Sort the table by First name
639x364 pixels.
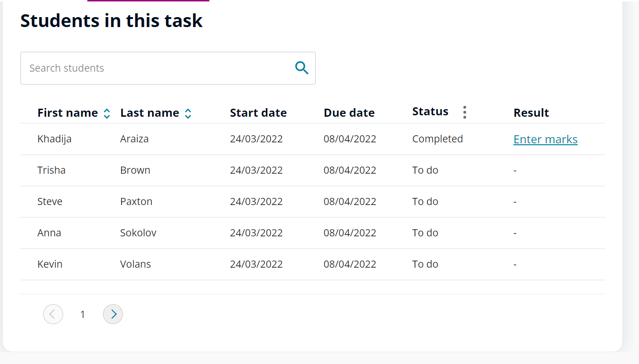(68, 112)
